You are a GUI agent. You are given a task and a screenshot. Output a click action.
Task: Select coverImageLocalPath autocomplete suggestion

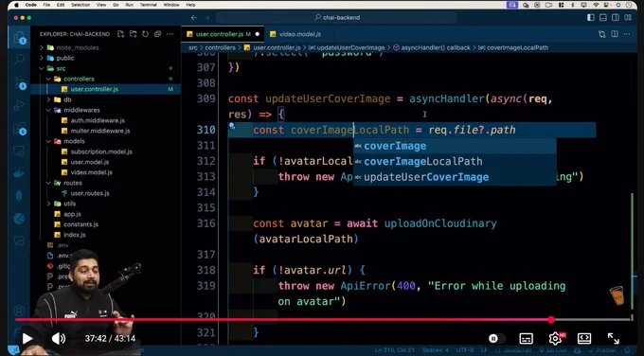pyautogui.click(x=455, y=161)
